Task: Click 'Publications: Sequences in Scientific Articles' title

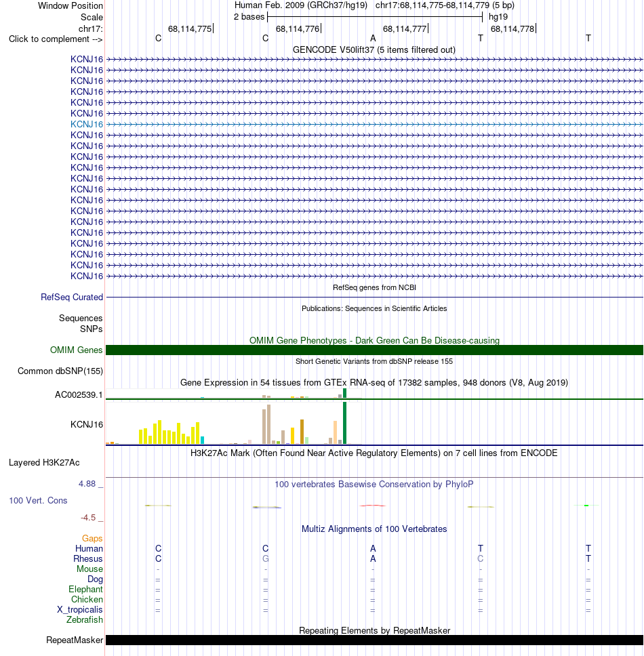Action: click(374, 308)
